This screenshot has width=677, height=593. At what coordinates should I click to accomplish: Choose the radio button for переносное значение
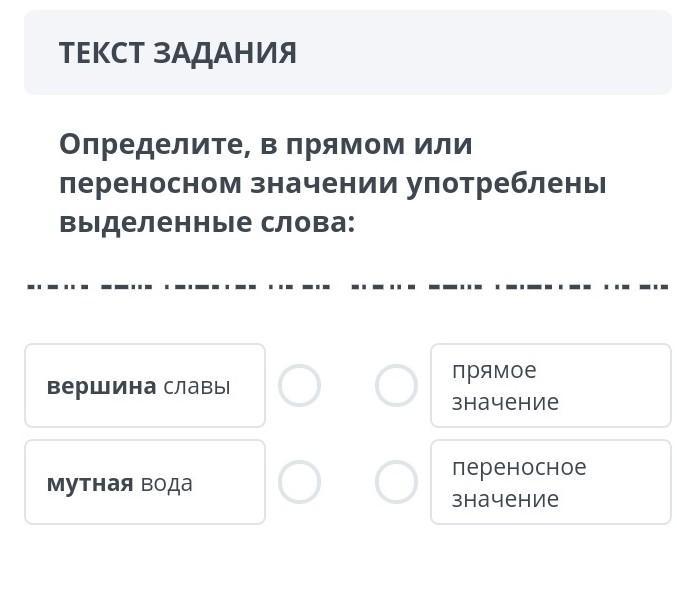click(x=396, y=482)
